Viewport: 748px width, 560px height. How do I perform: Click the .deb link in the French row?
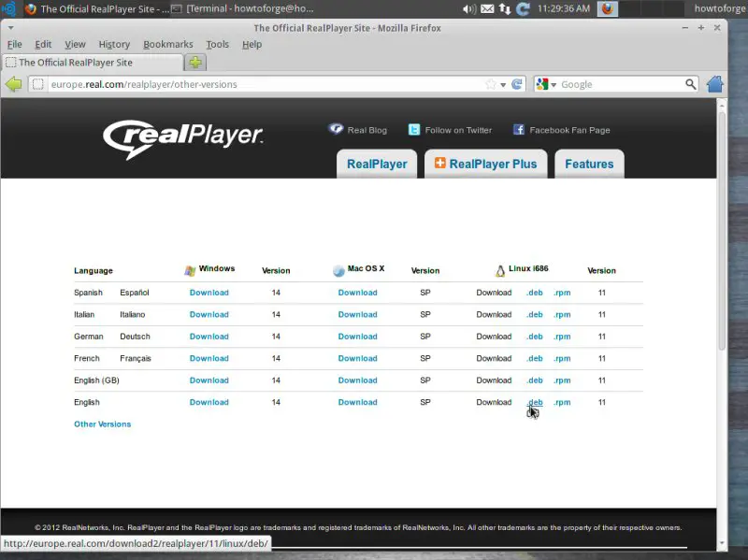click(x=534, y=358)
